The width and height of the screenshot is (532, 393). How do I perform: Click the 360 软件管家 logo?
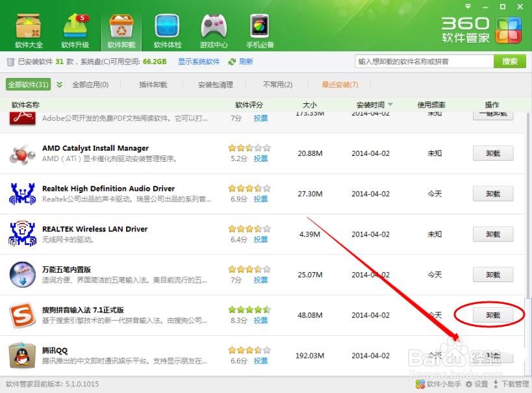481,30
